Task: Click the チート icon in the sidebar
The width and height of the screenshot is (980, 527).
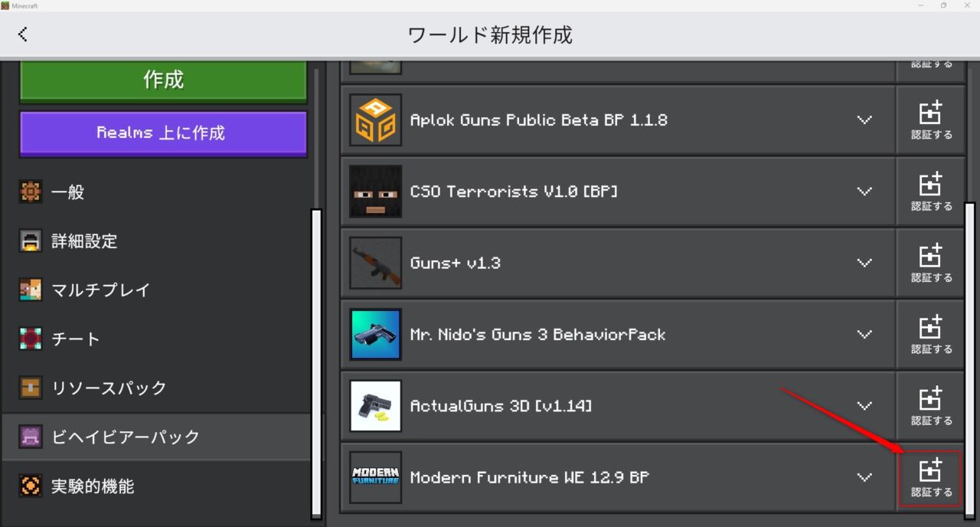Action: (30, 339)
